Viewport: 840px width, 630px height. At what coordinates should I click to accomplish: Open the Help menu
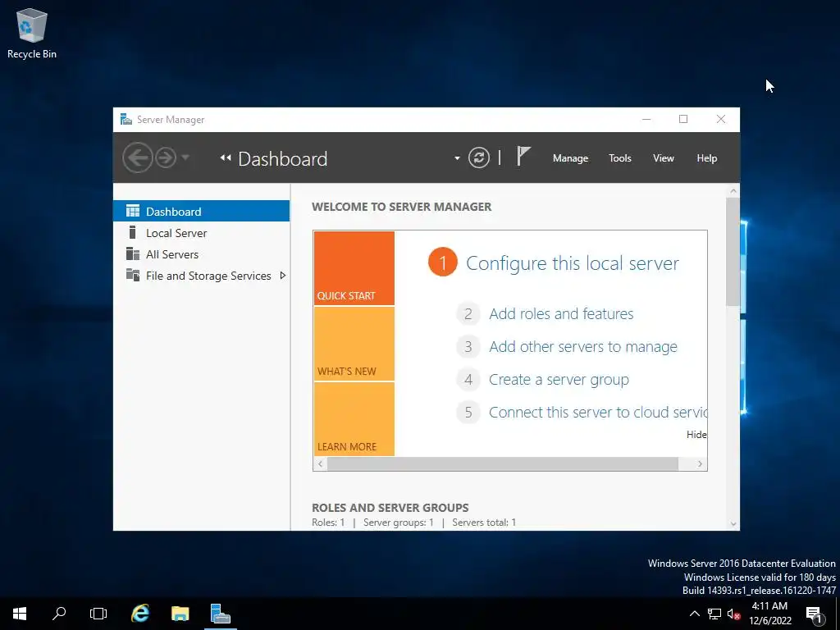point(706,158)
